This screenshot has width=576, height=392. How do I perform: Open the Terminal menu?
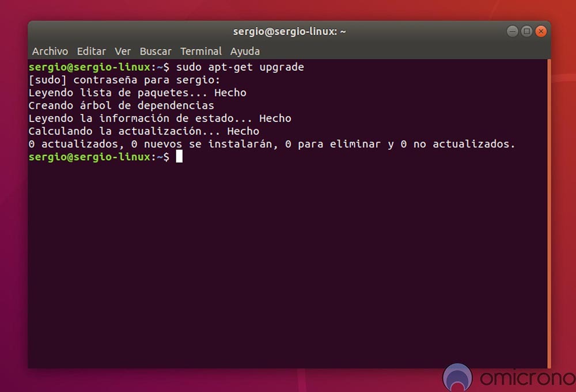click(x=200, y=51)
